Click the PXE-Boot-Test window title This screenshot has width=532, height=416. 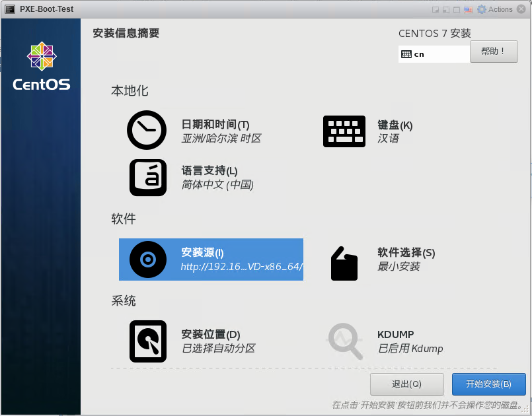pyautogui.click(x=46, y=9)
